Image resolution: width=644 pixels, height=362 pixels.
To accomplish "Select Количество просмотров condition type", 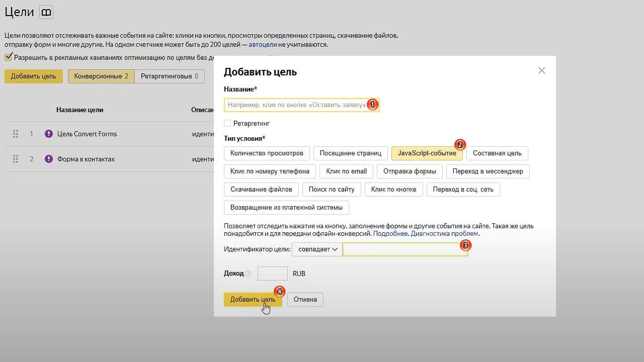I will 267,153.
